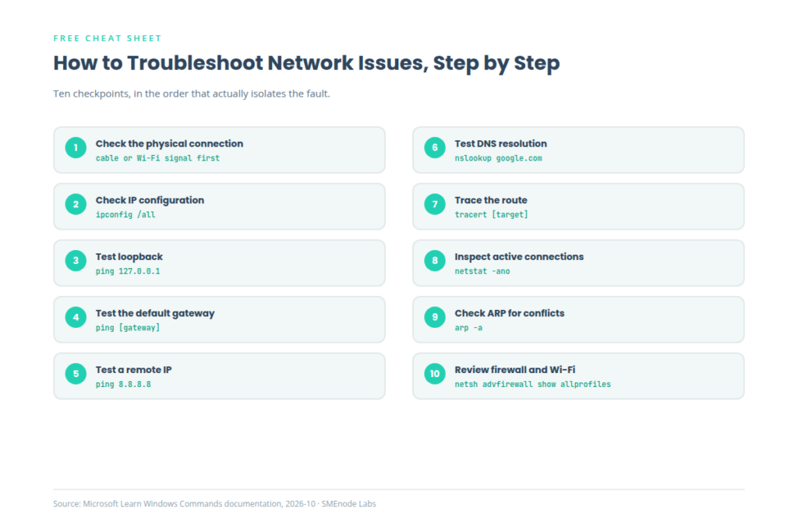Click the 'Ten checkpoints' subtitle line

coord(192,93)
